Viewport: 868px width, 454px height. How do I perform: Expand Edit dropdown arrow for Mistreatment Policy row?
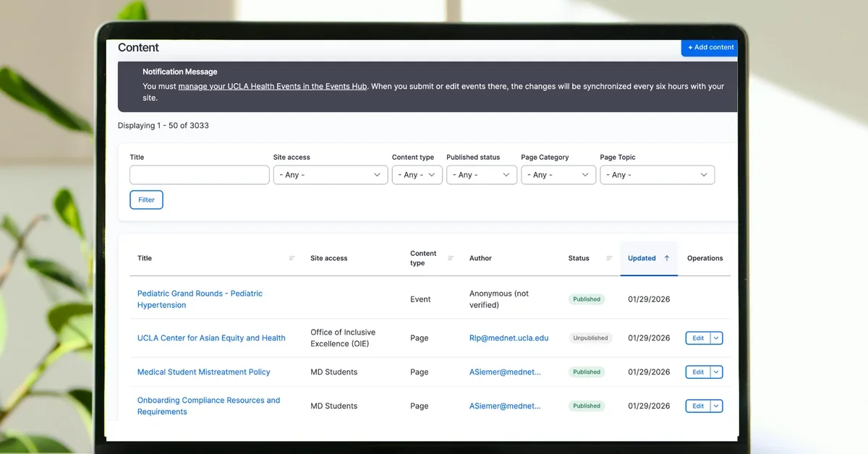click(x=717, y=372)
